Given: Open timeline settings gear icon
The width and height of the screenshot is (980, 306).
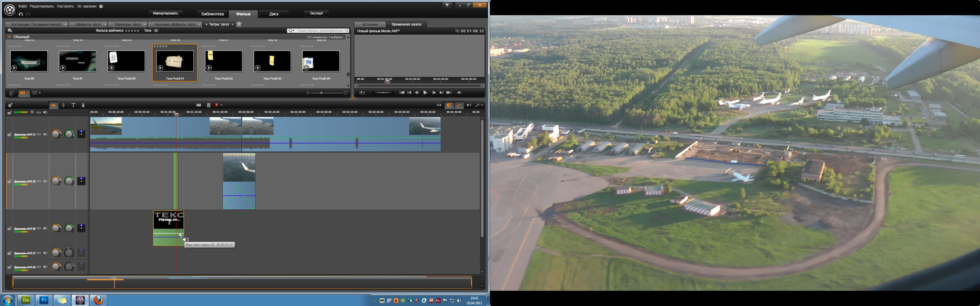Looking at the screenshot, I should (x=10, y=105).
